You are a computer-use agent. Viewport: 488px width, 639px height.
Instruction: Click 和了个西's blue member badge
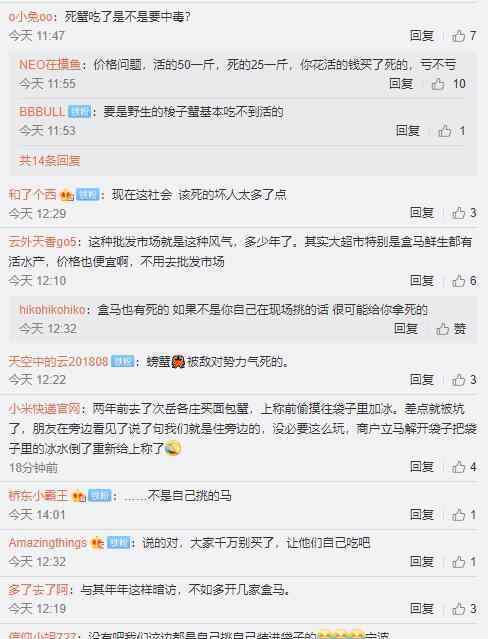click(88, 195)
